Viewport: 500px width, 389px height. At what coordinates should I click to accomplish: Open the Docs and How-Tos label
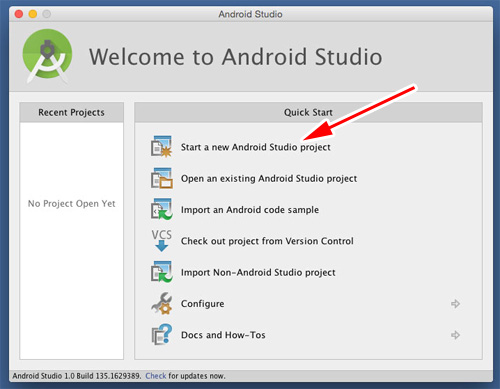coord(223,335)
